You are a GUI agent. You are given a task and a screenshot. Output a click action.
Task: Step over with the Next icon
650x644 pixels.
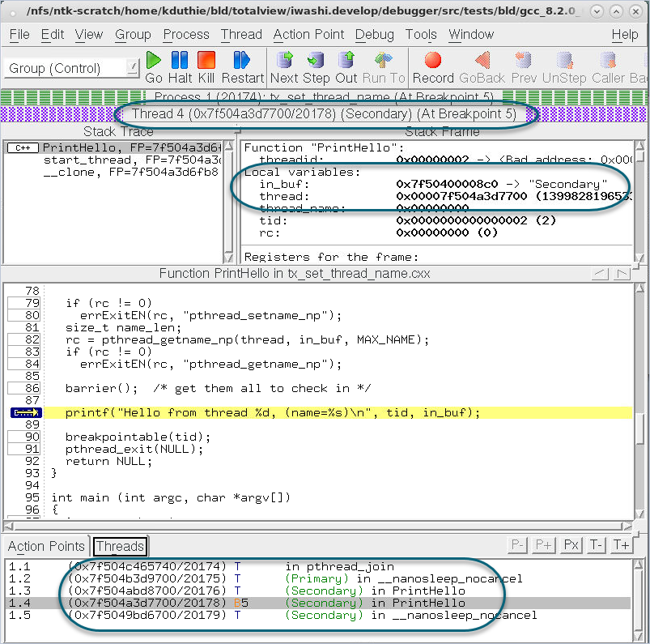[x=284, y=66]
